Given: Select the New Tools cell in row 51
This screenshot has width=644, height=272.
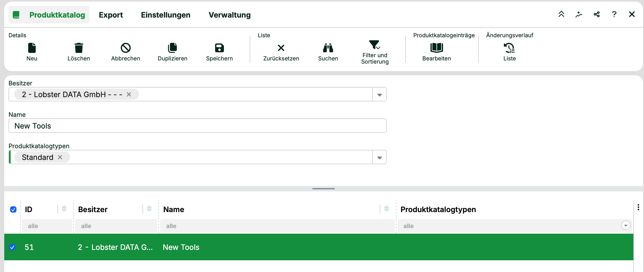Looking at the screenshot, I should point(181,247).
